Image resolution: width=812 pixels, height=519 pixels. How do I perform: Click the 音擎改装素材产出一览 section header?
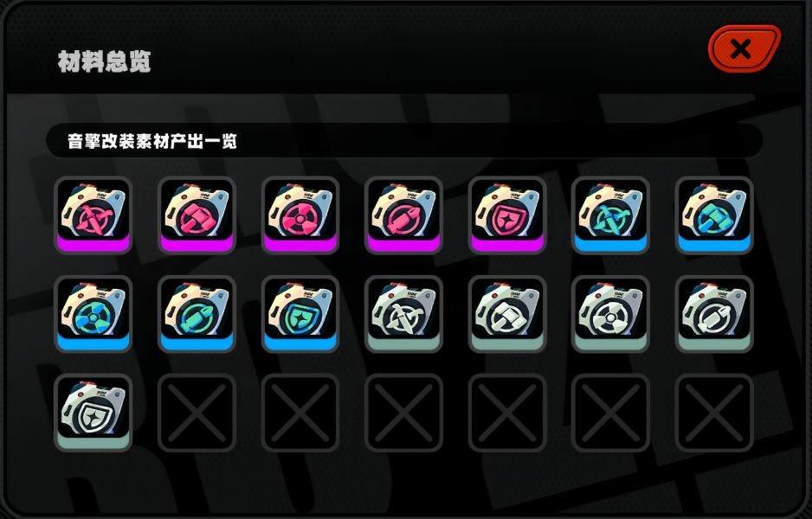coord(151,141)
